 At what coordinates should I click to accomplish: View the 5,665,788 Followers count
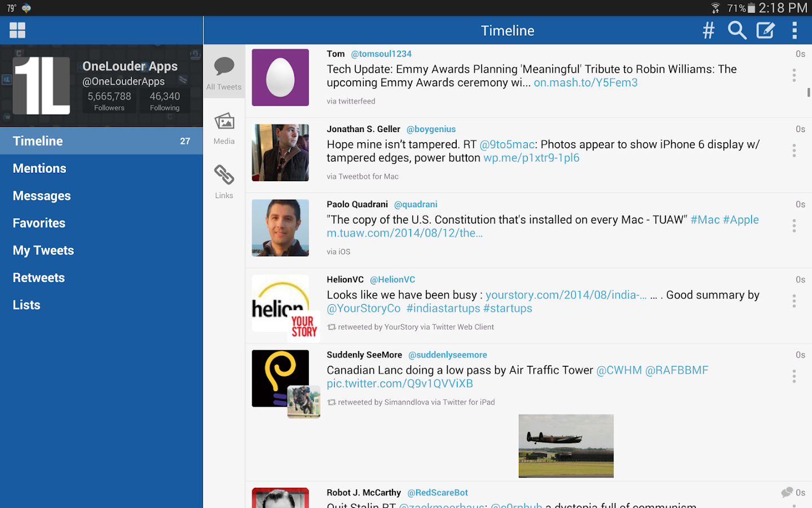tap(109, 100)
